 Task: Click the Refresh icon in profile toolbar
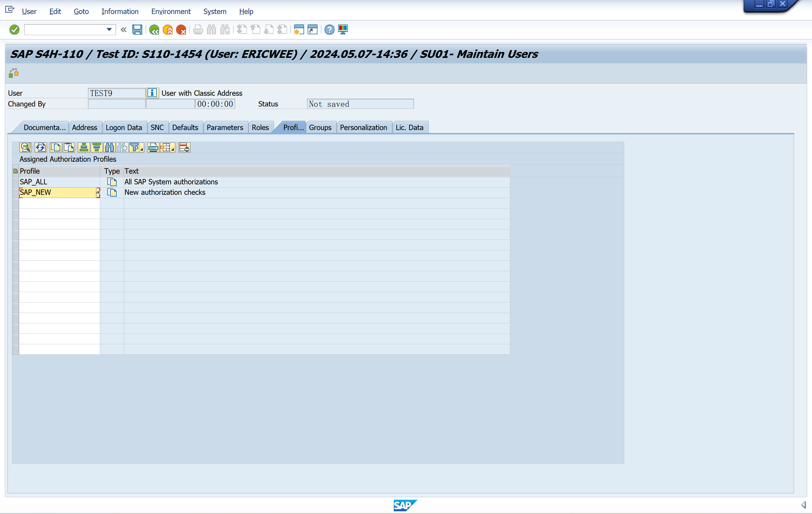[x=41, y=147]
